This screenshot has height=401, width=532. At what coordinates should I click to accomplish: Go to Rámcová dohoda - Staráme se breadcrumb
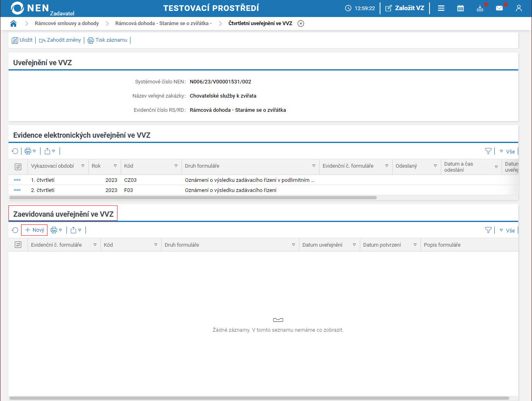163,23
